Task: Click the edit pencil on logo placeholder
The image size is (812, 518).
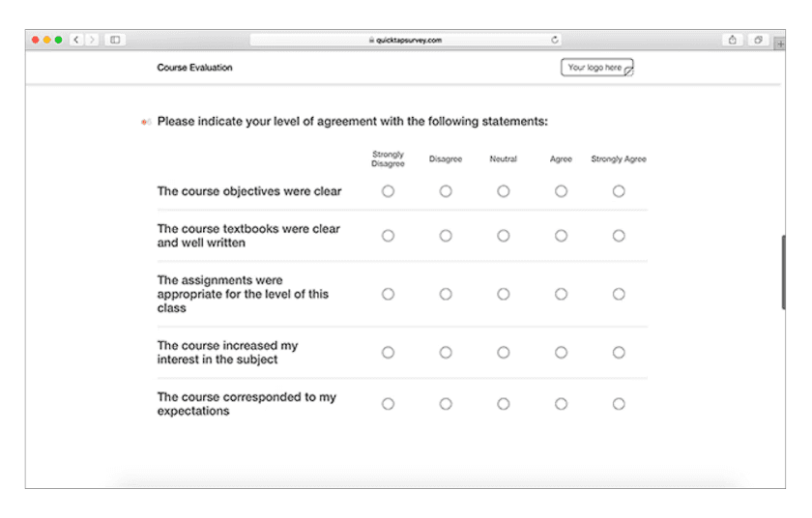Action: (628, 72)
